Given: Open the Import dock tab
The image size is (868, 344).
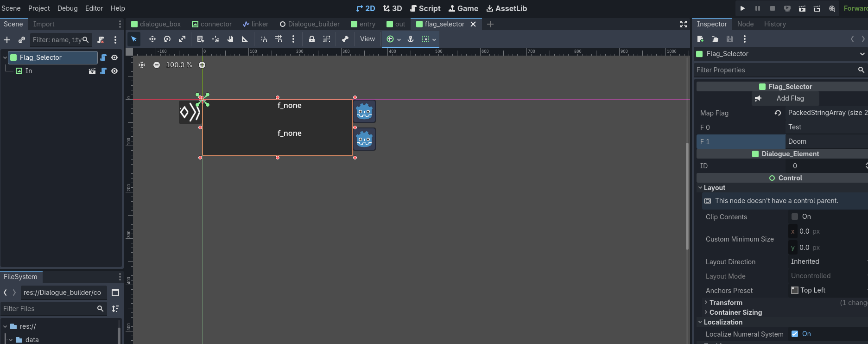Looking at the screenshot, I should click(x=44, y=24).
